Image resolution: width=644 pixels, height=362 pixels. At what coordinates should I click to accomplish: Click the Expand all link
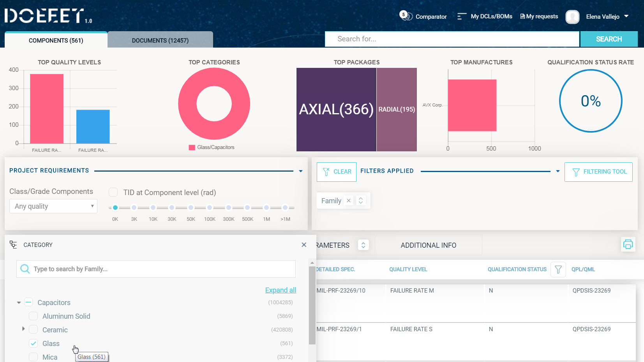281,290
